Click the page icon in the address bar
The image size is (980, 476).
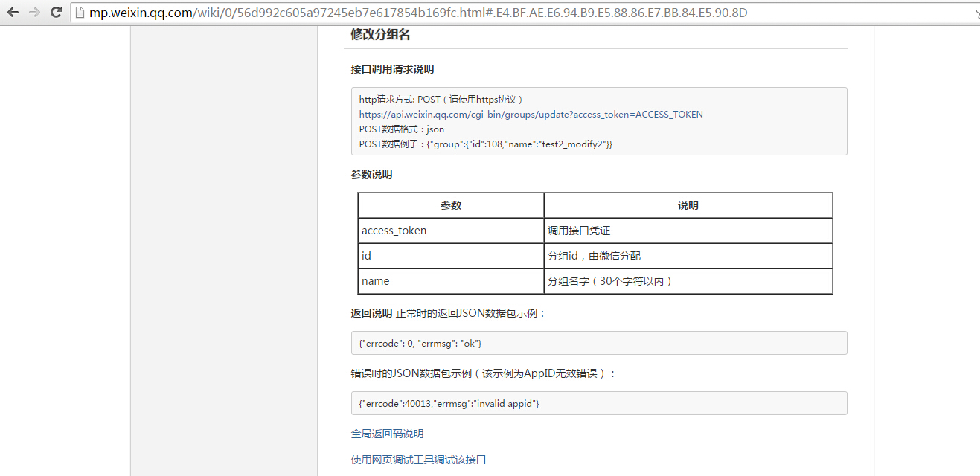(80, 13)
